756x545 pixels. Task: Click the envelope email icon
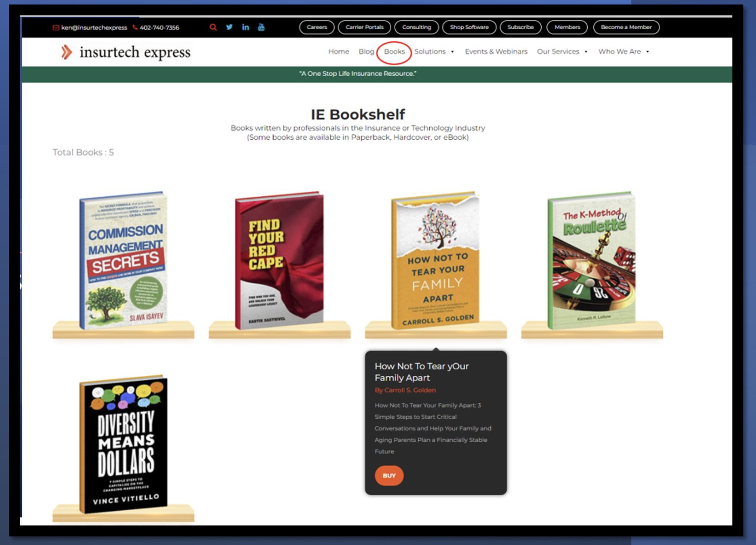(x=56, y=28)
